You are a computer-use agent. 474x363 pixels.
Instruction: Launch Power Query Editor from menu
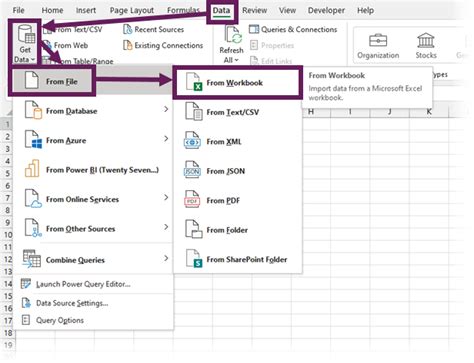pos(83,284)
